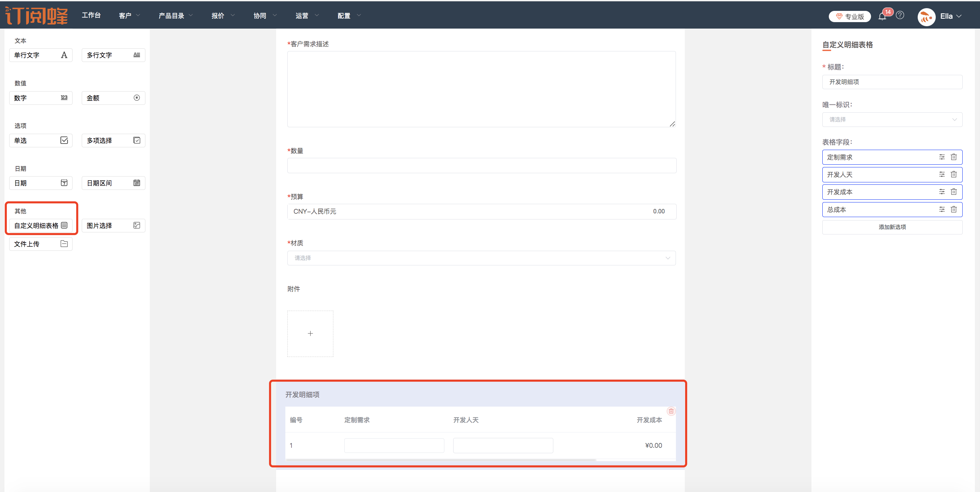Image resolution: width=980 pixels, height=492 pixels.
Task: Add 单选 radio field component
Action: coord(41,141)
